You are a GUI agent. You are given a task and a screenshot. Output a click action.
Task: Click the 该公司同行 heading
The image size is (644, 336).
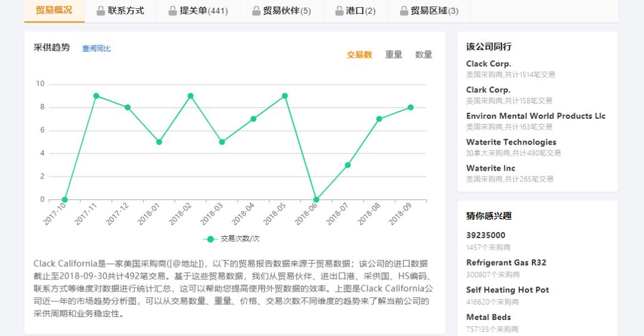tap(489, 47)
